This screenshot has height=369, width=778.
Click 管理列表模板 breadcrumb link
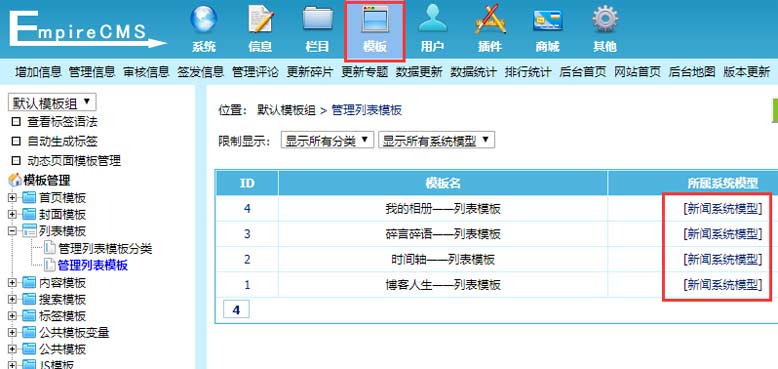coord(366,110)
